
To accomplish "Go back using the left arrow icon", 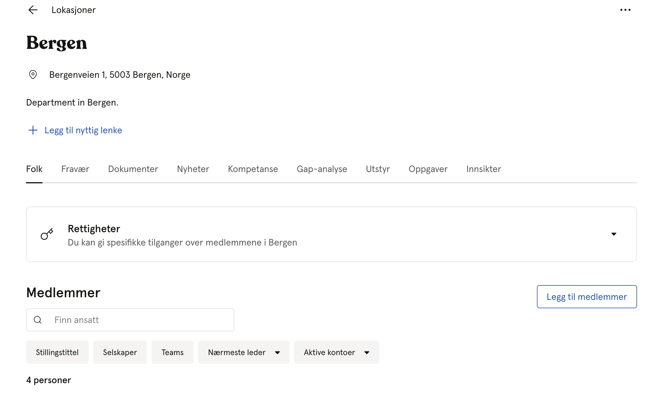I will 33,10.
